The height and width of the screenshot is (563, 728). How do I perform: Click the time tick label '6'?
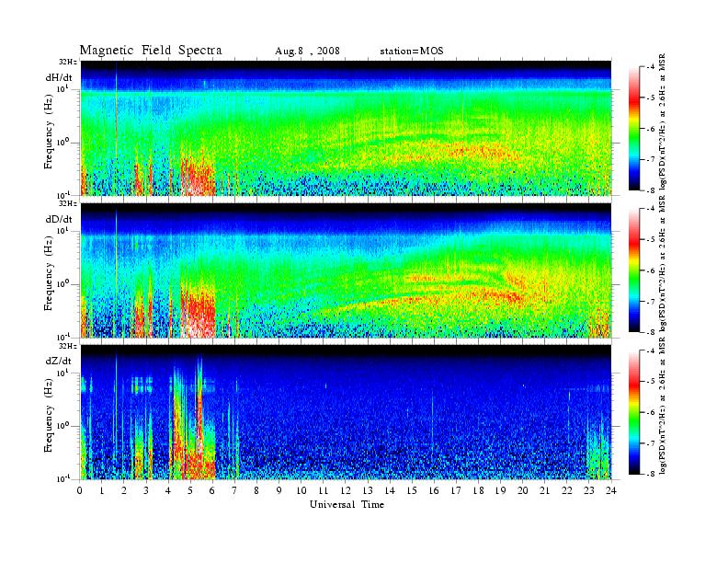tap(212, 490)
